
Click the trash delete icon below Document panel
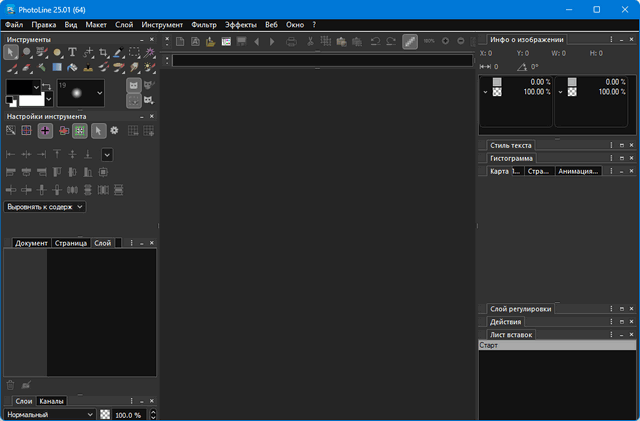coord(11,385)
